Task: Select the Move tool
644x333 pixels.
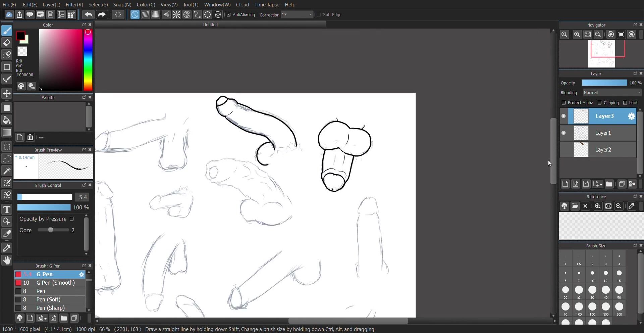Action: pos(7,94)
